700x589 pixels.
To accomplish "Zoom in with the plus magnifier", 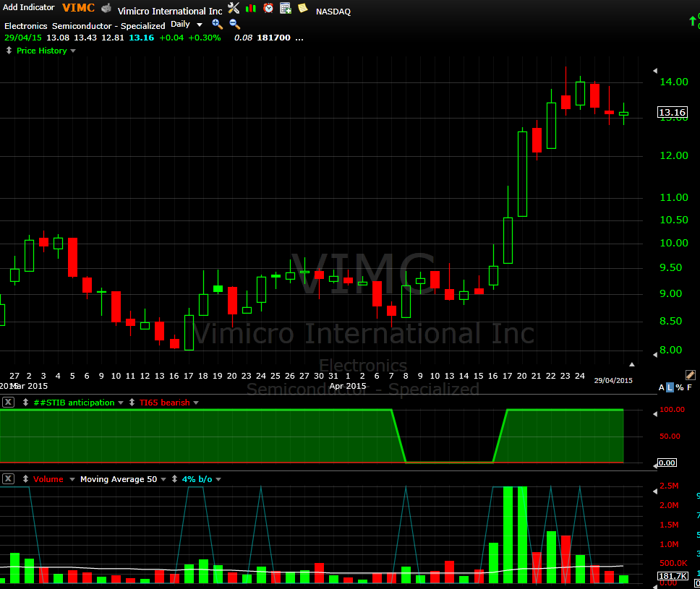I will click(217, 24).
